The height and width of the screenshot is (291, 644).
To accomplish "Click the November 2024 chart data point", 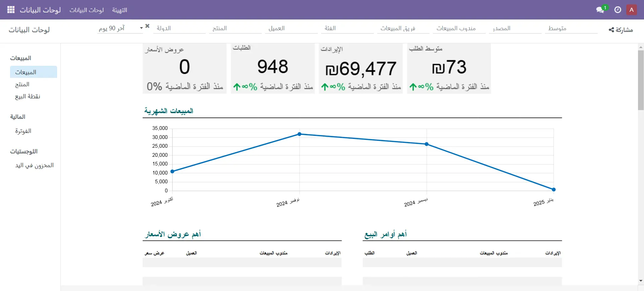I will pyautogui.click(x=299, y=134).
